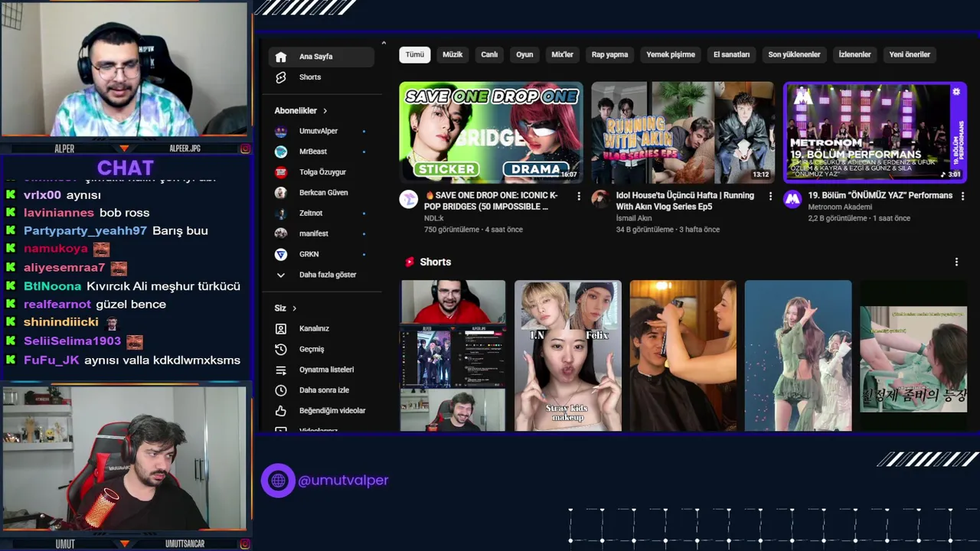
Task: Open Tolga Özuygur channel avatar
Action: (x=281, y=172)
